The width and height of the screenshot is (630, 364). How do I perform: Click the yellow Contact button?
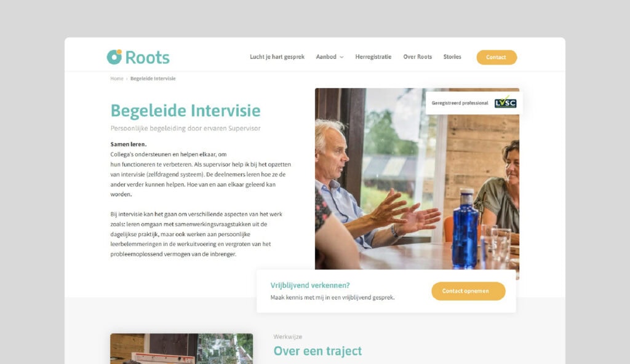[496, 57]
